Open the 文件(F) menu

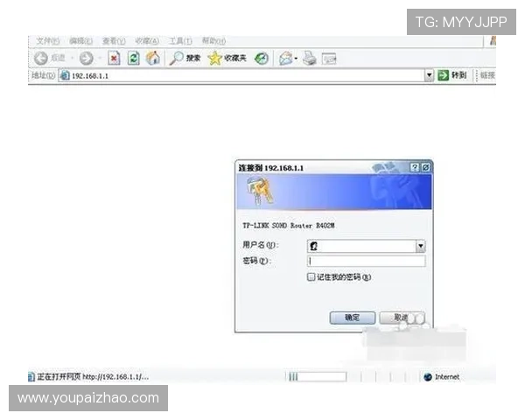click(x=48, y=40)
